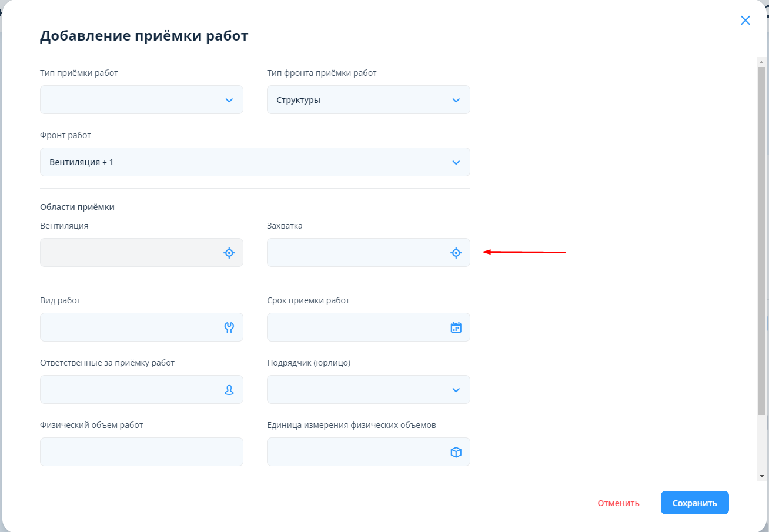Click inside the Вид работ text field

click(x=129, y=327)
